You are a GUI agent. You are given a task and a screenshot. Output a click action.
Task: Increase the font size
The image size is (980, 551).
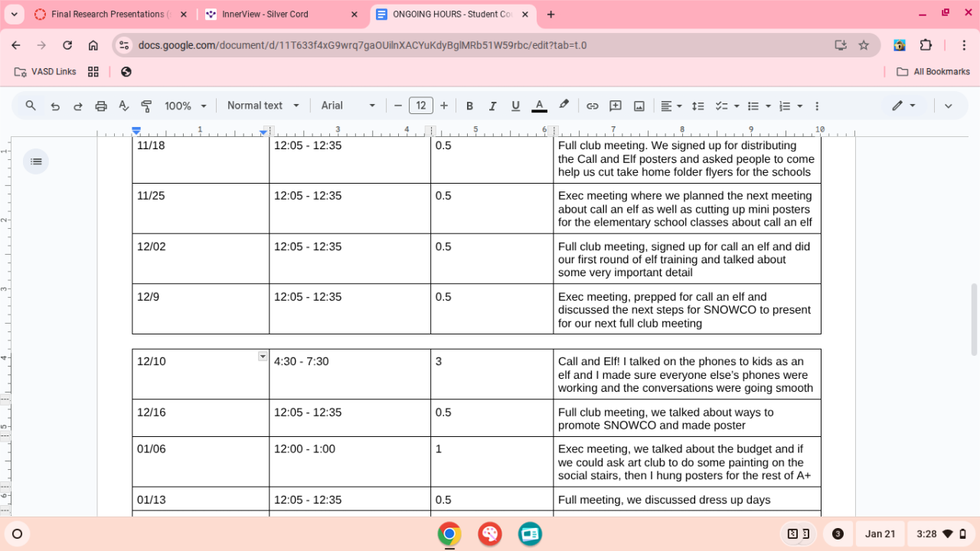(444, 106)
